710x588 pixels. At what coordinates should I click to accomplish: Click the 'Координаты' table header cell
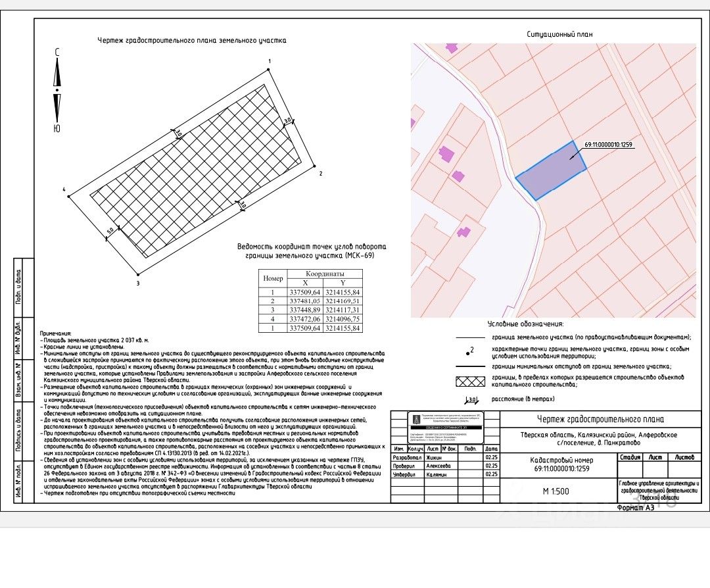tap(325, 274)
